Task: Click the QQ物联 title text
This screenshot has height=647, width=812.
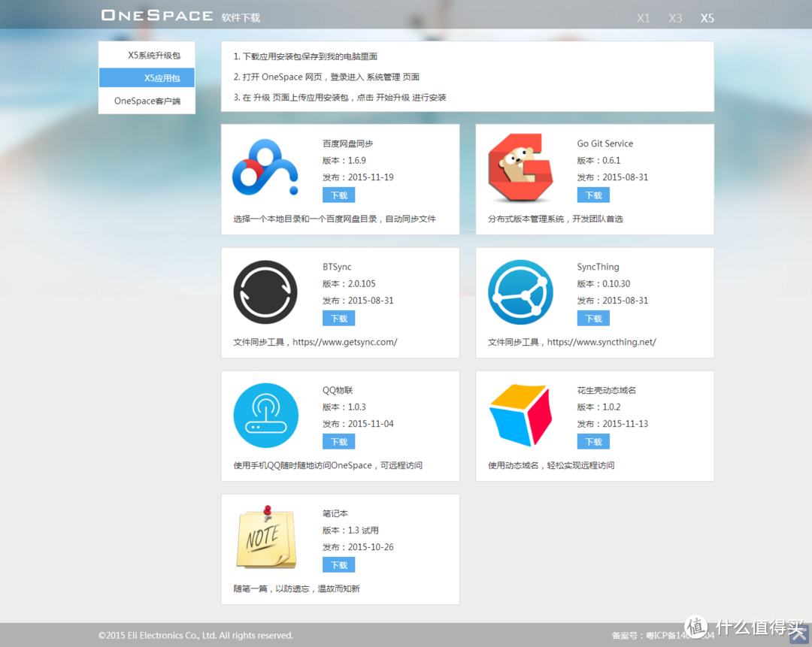Action: (x=337, y=390)
